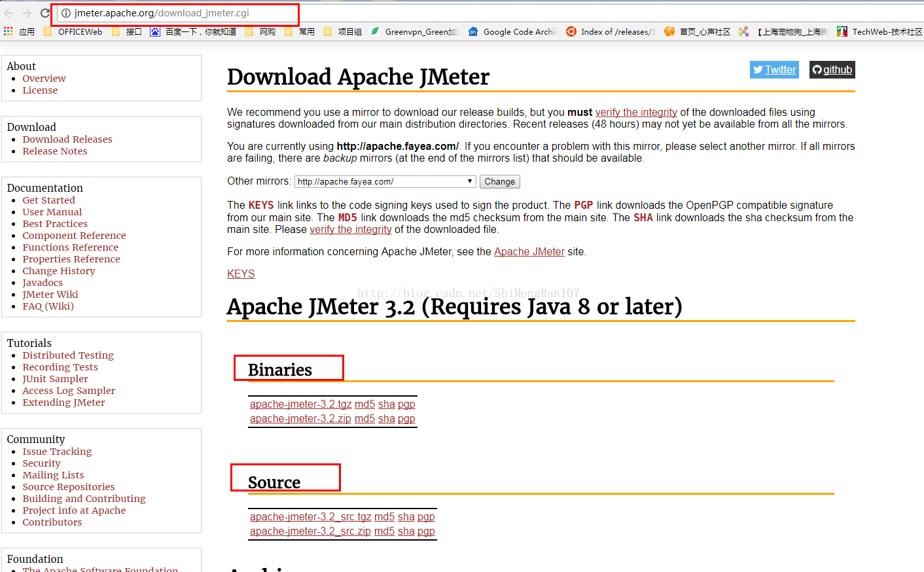Viewport: 924px width, 572px height.
Task: Open the Google Code Archive bookmark
Action: tap(513, 31)
